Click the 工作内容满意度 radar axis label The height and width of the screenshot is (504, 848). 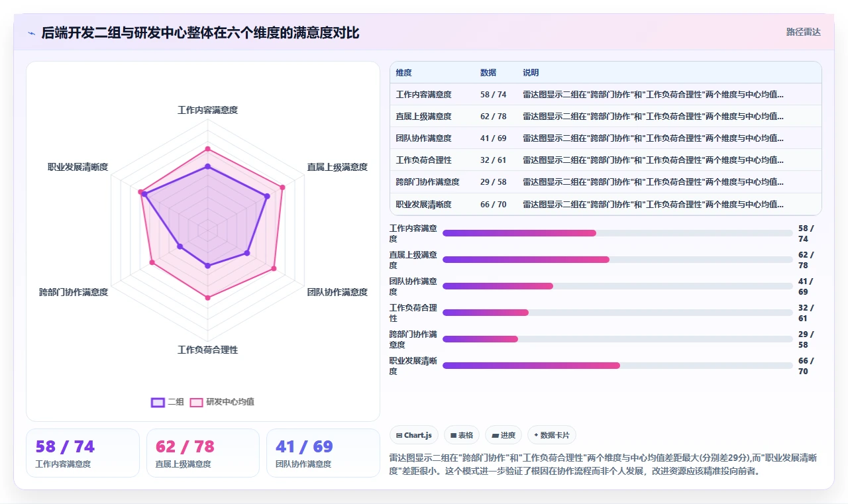click(207, 110)
